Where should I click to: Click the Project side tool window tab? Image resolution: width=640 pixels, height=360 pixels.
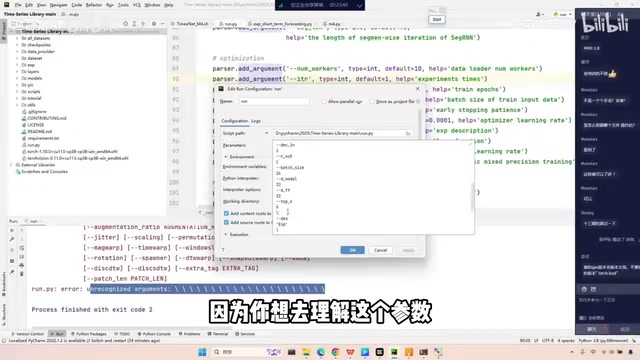click(x=4, y=31)
